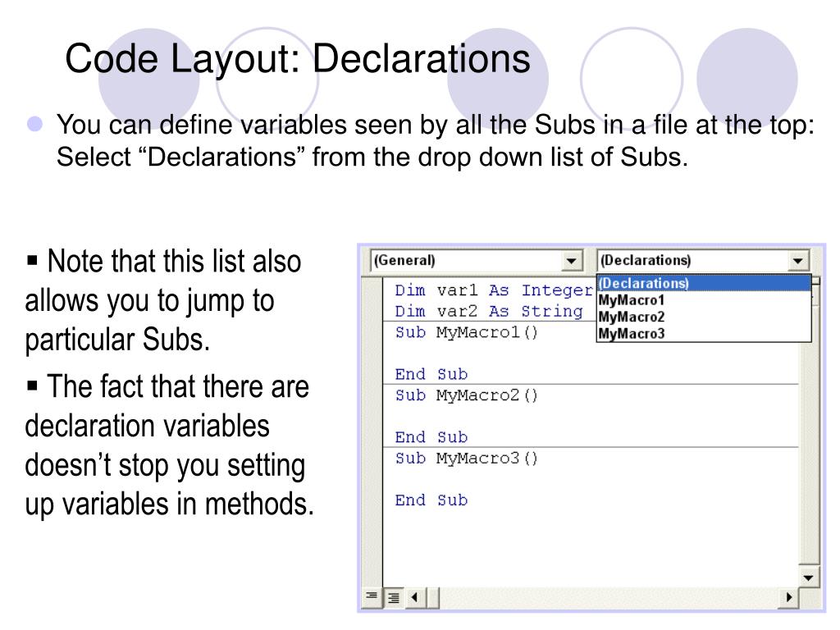Click horizontal scrollbar left arrow
This screenshot has height=630, width=840.
[x=414, y=597]
